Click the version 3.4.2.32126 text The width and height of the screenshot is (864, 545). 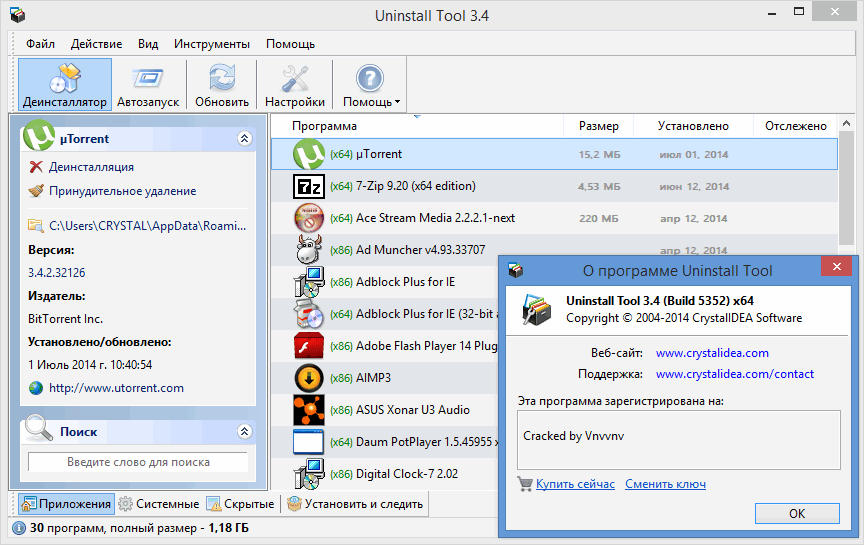[57, 273]
